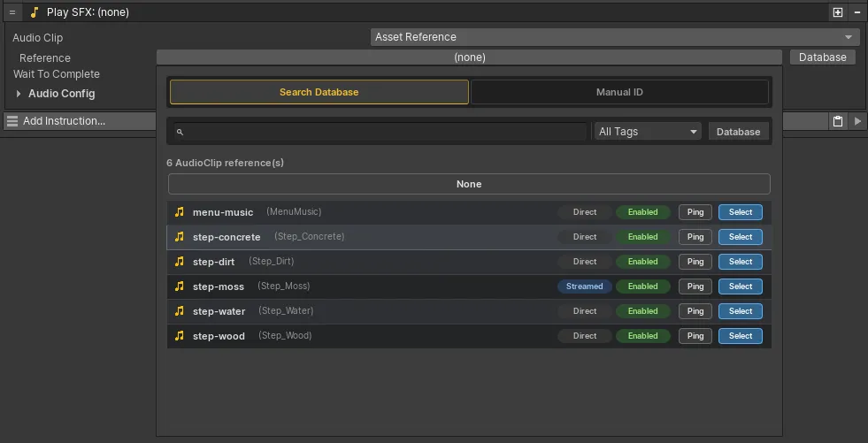Click the Wait To Complete label
868x443 pixels.
[x=57, y=74]
